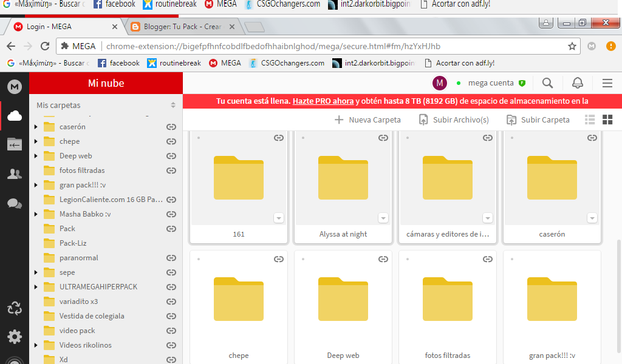
Task: Close the Blogger tab
Action: click(x=232, y=27)
